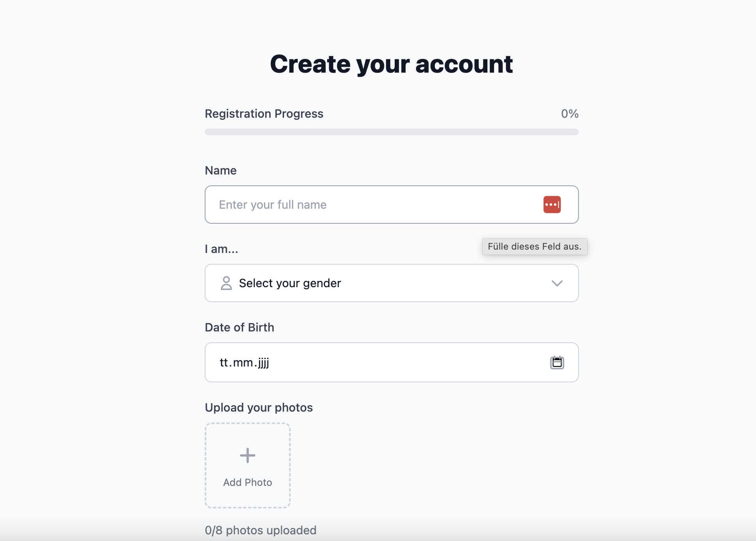This screenshot has height=541, width=756.
Task: Click the Add Photo label text
Action: pyautogui.click(x=248, y=482)
